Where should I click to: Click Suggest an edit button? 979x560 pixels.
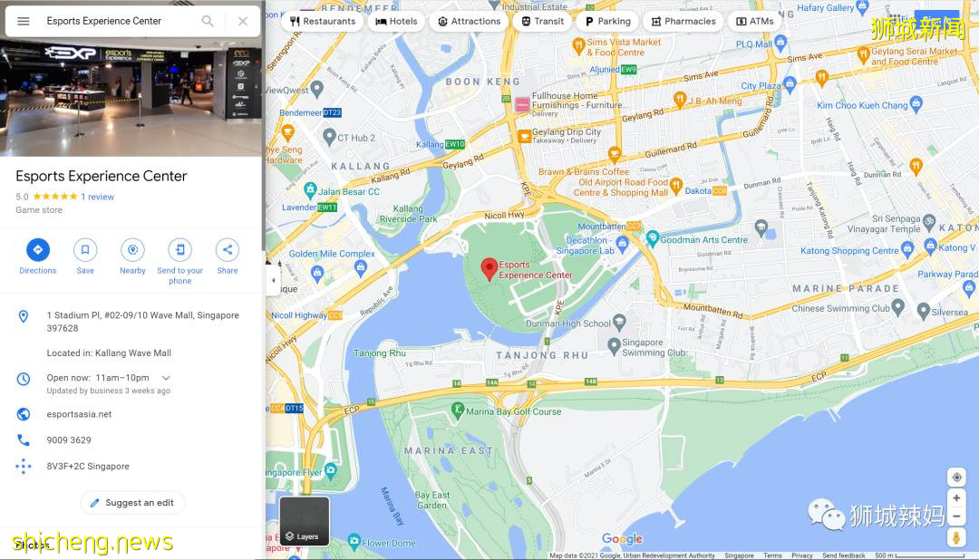pos(132,503)
